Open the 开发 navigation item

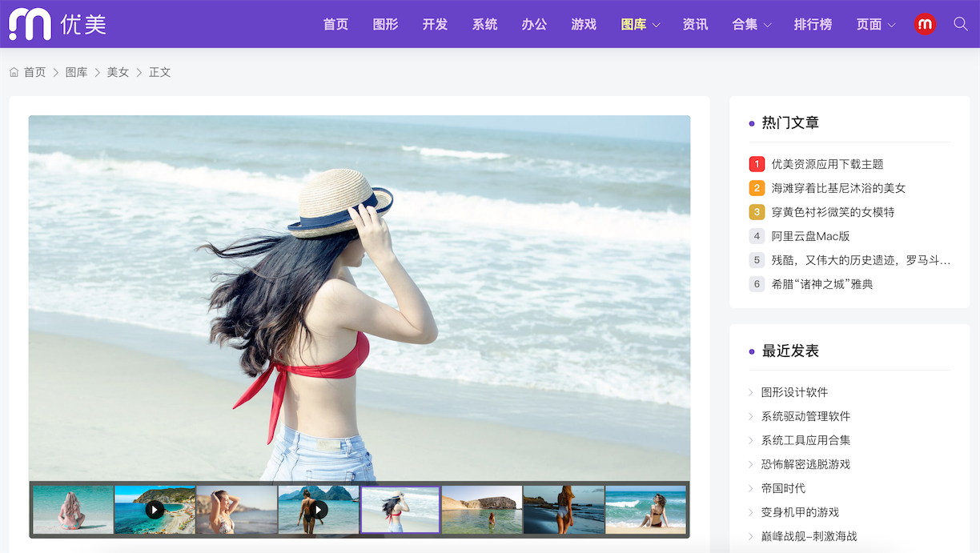coord(435,25)
